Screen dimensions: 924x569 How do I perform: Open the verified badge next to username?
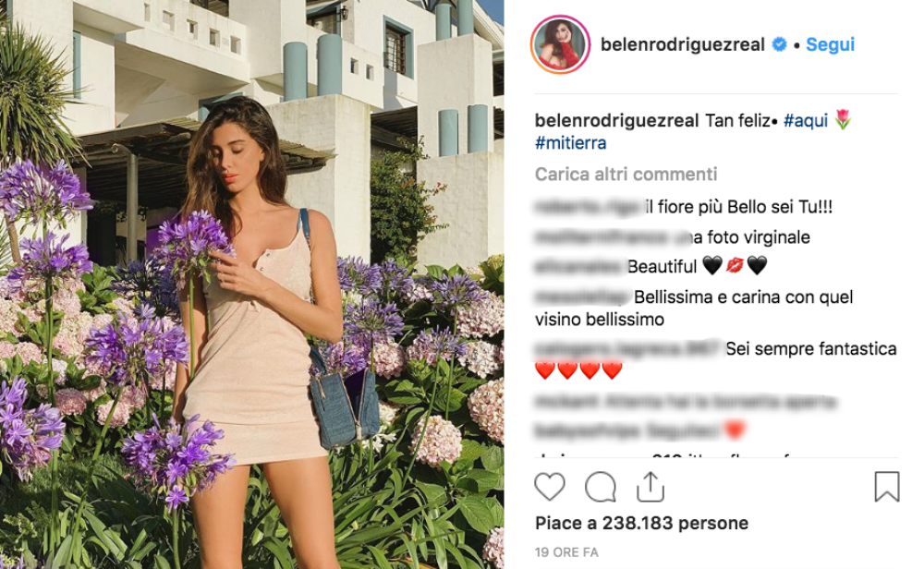click(x=779, y=44)
